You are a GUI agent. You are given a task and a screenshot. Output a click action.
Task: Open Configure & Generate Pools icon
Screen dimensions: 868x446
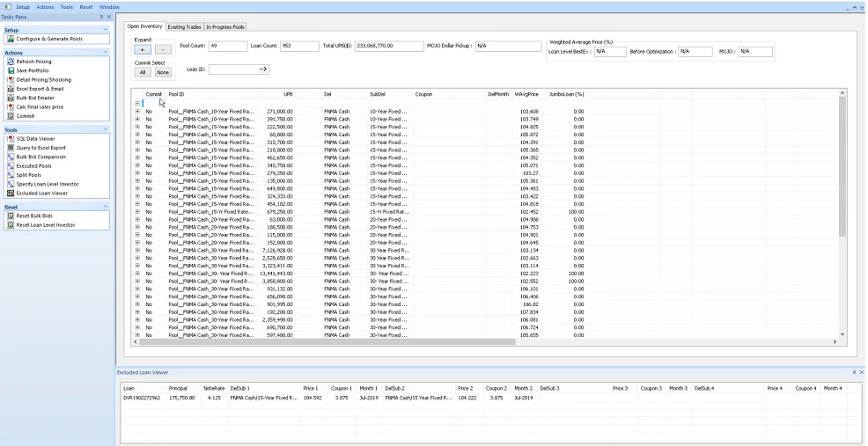coord(11,40)
